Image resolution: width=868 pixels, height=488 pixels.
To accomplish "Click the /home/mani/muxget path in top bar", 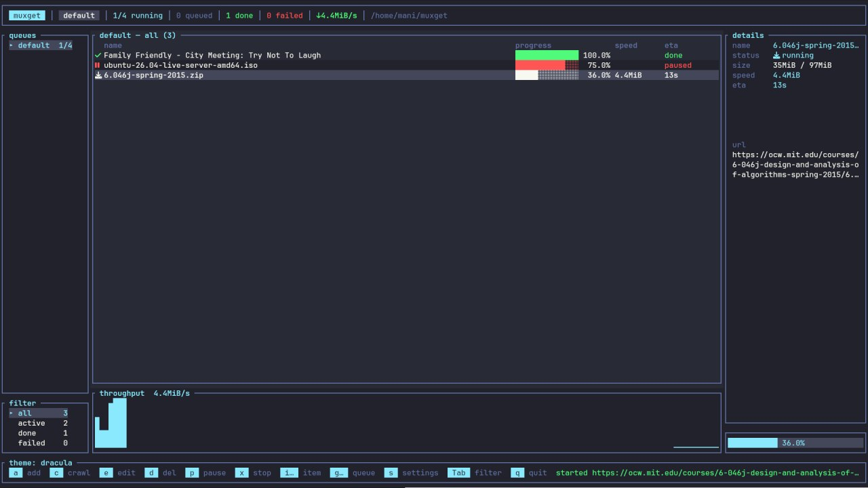I will click(x=409, y=16).
